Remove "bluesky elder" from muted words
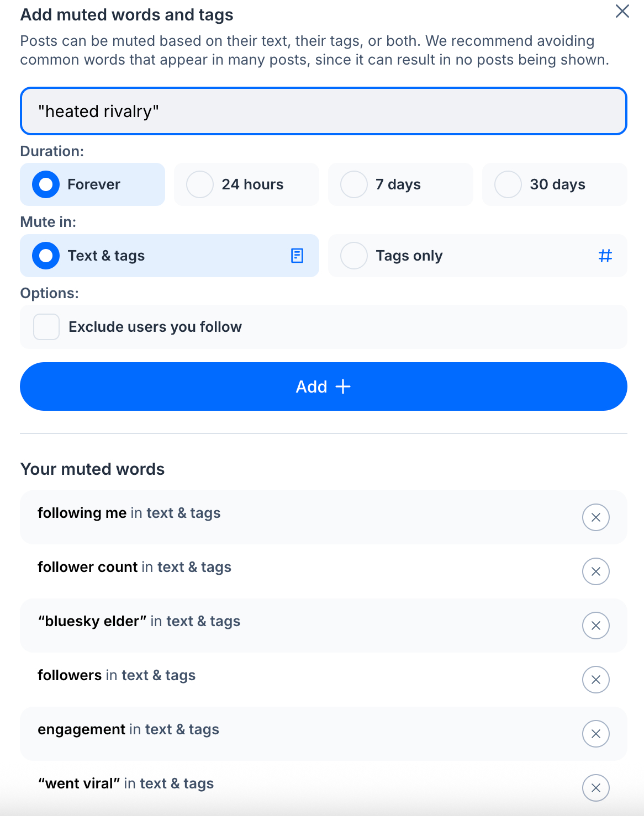The width and height of the screenshot is (644, 816). [x=595, y=626]
